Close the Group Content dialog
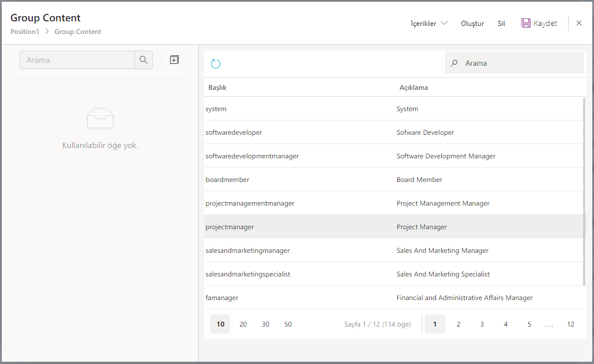594x364 pixels. [x=579, y=23]
